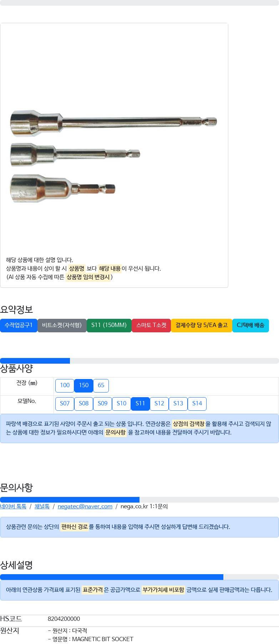Select the 100 mm length option
279x644 pixels.
[65, 385]
